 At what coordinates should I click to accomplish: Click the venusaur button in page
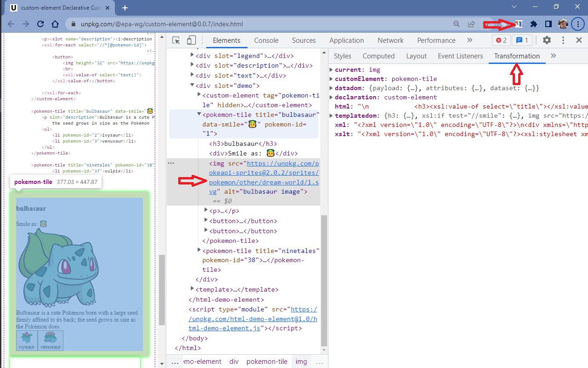pyautogui.click(x=51, y=340)
